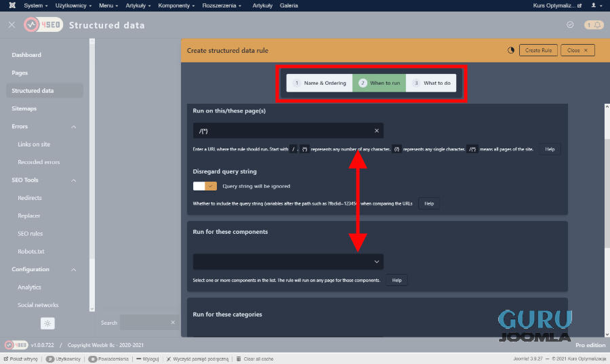Select the When to run step

[380, 83]
